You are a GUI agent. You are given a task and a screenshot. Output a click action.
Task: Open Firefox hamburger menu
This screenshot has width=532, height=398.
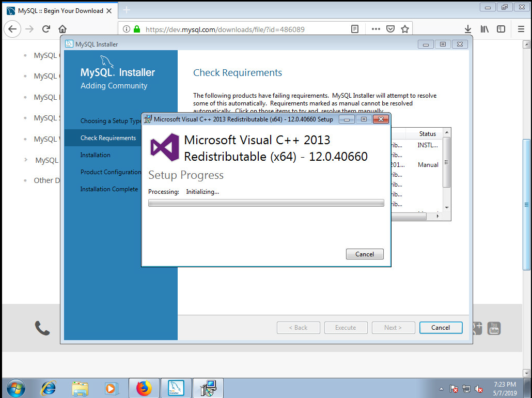521,29
